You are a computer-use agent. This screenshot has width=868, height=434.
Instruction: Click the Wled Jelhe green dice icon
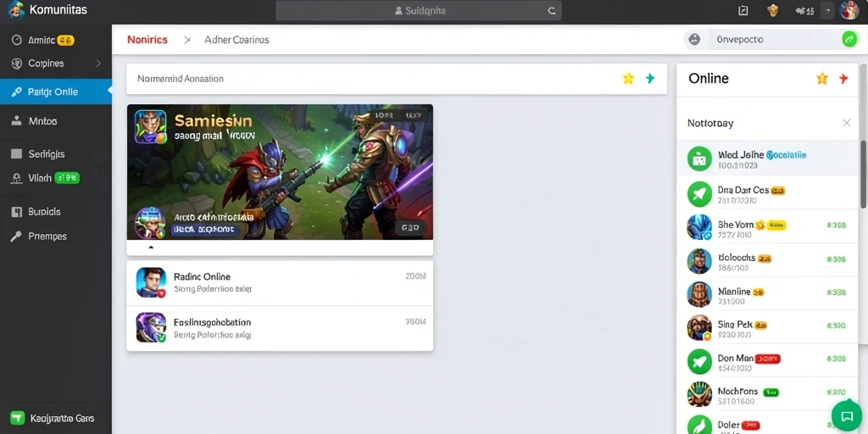coord(699,159)
